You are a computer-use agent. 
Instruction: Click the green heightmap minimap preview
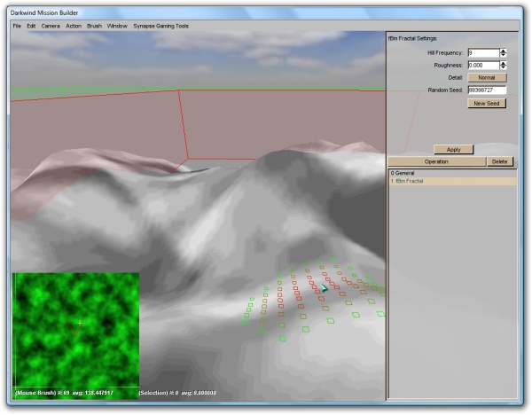tap(75, 325)
